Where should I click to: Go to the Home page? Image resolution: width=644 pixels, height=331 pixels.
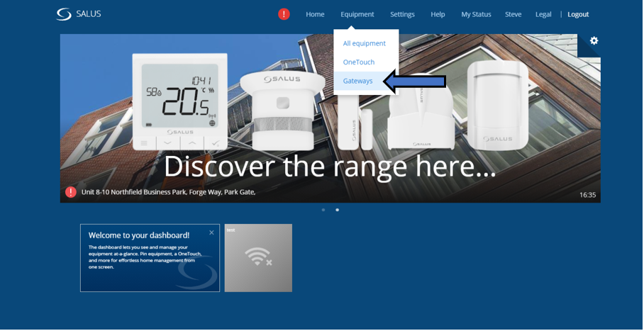pos(315,14)
